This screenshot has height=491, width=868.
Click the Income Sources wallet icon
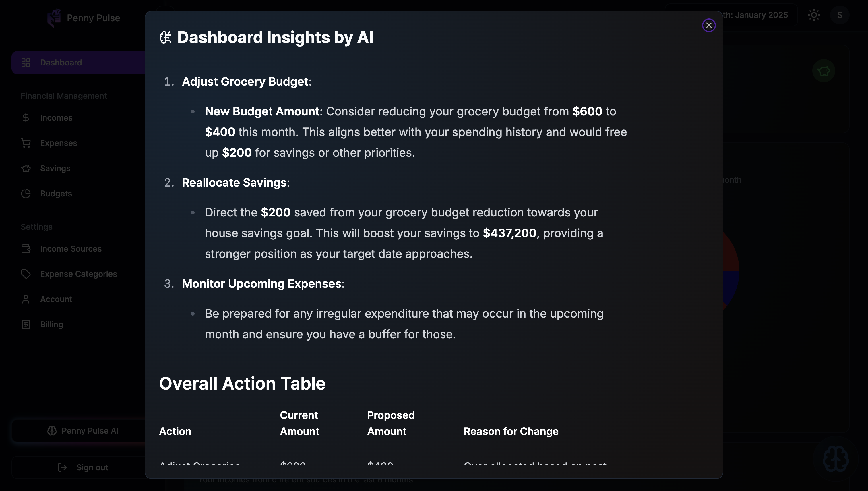click(x=26, y=249)
